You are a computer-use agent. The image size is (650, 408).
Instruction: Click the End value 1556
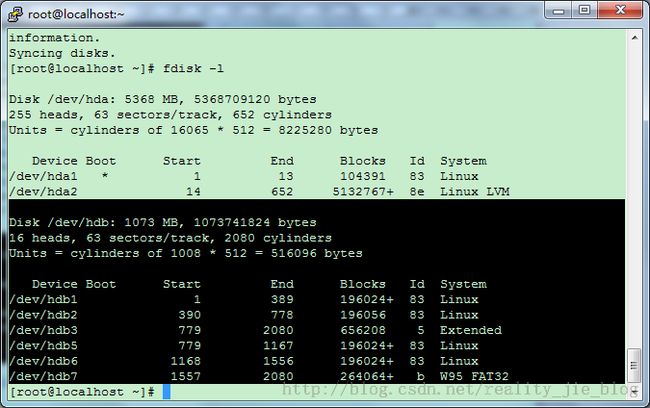pos(278,361)
